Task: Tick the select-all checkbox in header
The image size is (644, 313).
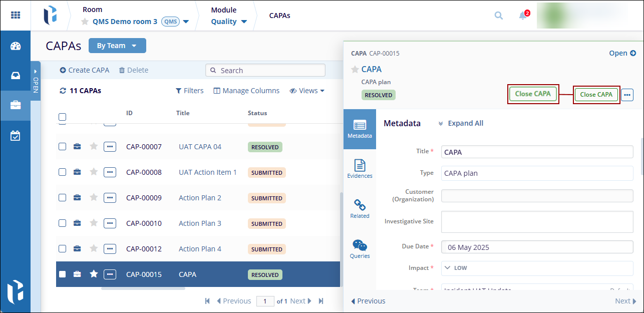Action: coord(63,117)
